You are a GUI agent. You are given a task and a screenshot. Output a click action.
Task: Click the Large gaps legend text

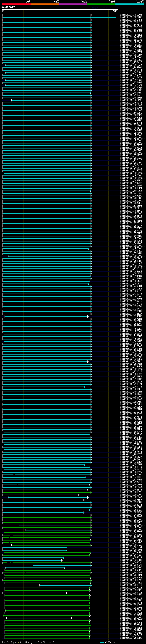pyautogui.click(x=28, y=642)
